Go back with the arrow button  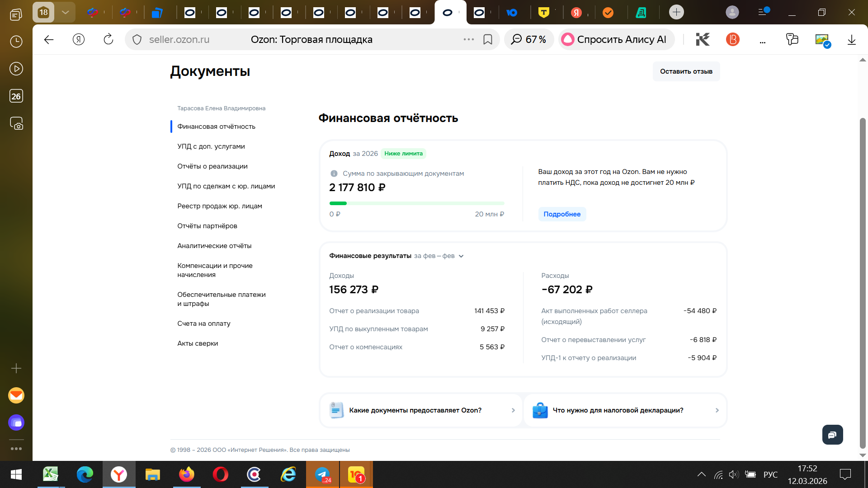(49, 40)
